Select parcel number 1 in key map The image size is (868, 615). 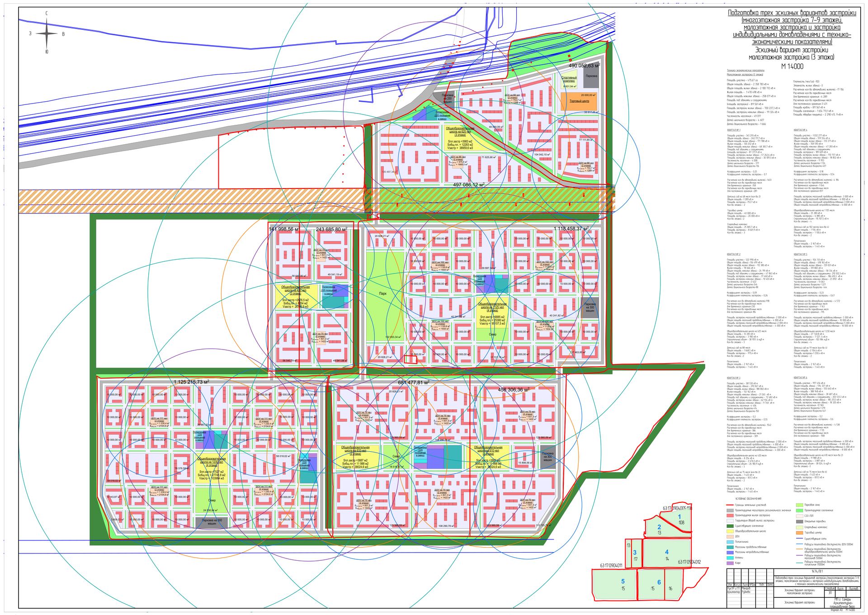coord(679,517)
